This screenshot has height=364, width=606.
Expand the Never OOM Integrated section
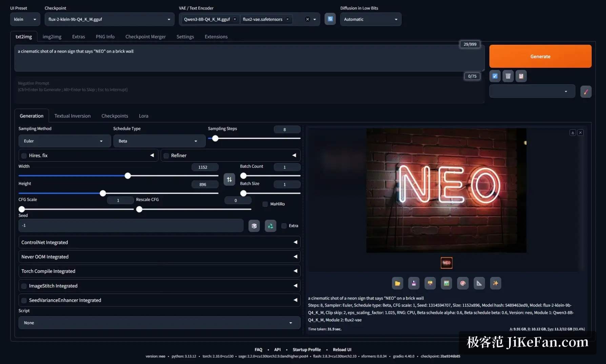[x=159, y=257]
